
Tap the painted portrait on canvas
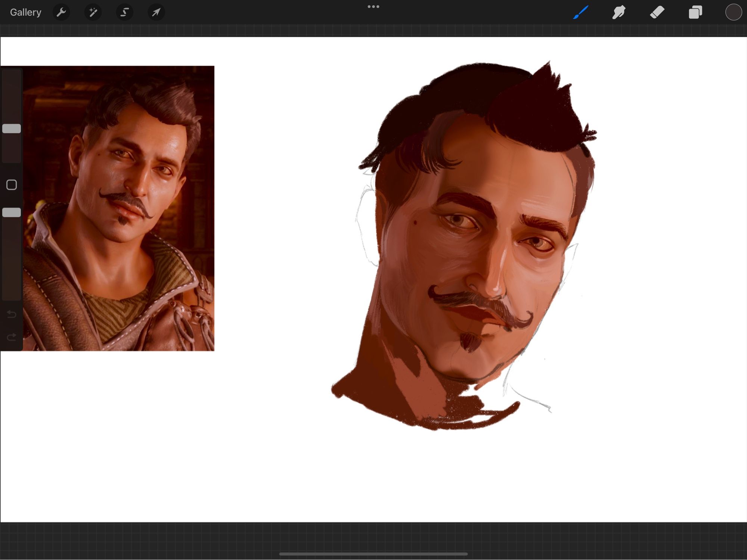(464, 245)
